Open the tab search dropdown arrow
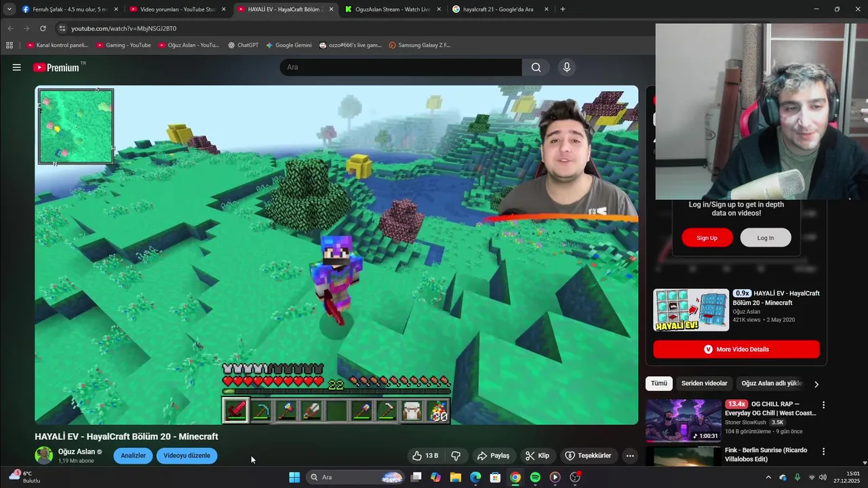This screenshot has width=868, height=488. [9, 9]
